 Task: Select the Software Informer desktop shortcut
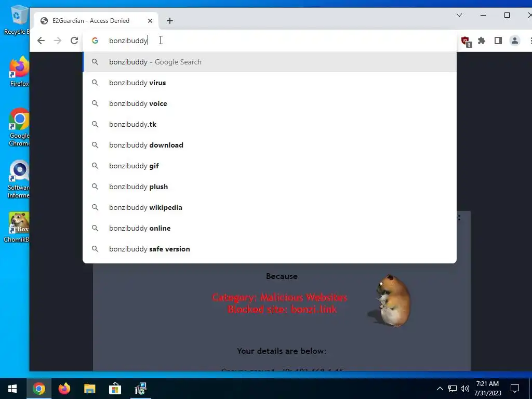(19, 179)
